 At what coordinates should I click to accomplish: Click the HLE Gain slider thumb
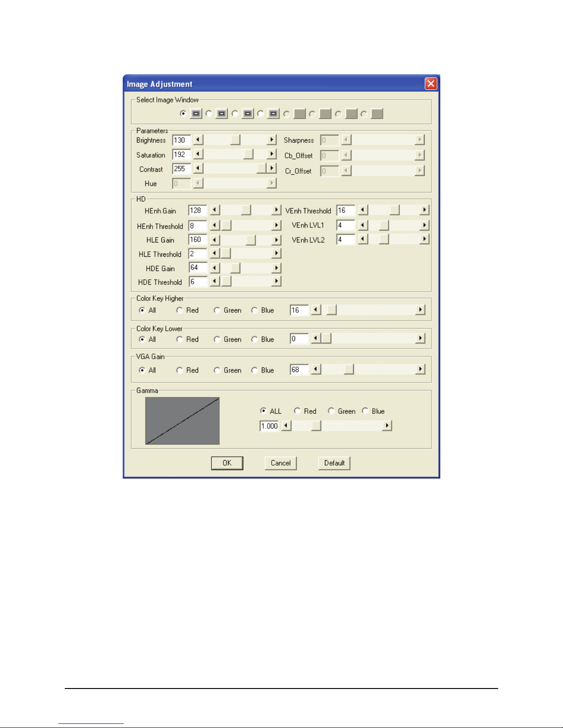[251, 240]
